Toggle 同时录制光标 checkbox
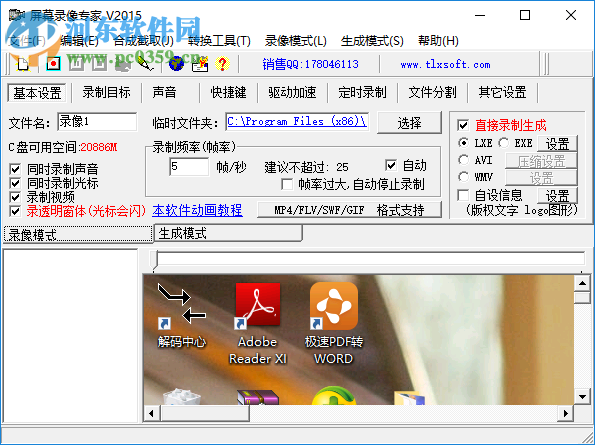 pyautogui.click(x=15, y=183)
